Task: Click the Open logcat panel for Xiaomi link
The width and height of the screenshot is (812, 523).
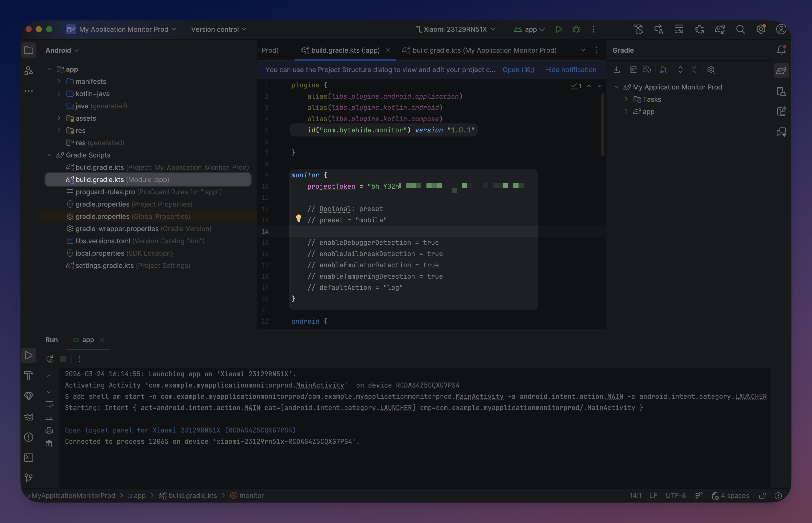Action: pyautogui.click(x=180, y=430)
